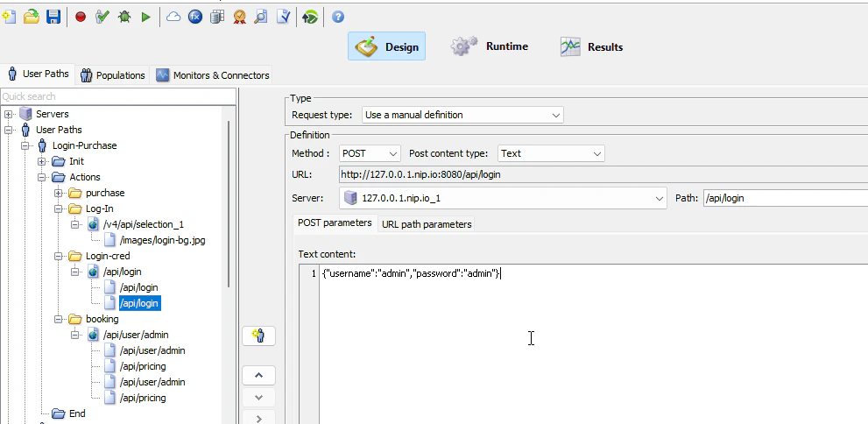Open the Populations tab

click(x=112, y=75)
